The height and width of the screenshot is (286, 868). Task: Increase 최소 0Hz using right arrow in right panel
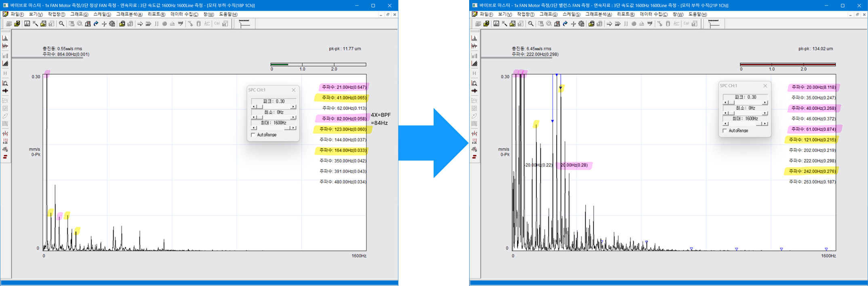(765, 114)
